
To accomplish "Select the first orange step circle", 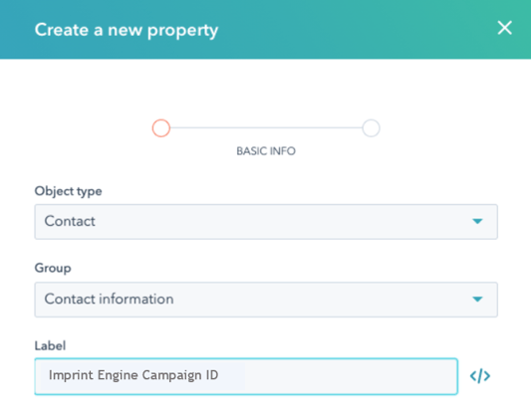I will pos(160,128).
